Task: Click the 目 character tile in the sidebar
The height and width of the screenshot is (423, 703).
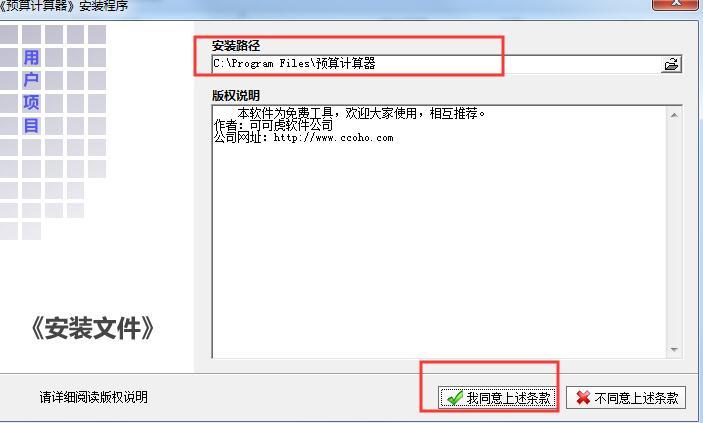Action: coord(31,126)
